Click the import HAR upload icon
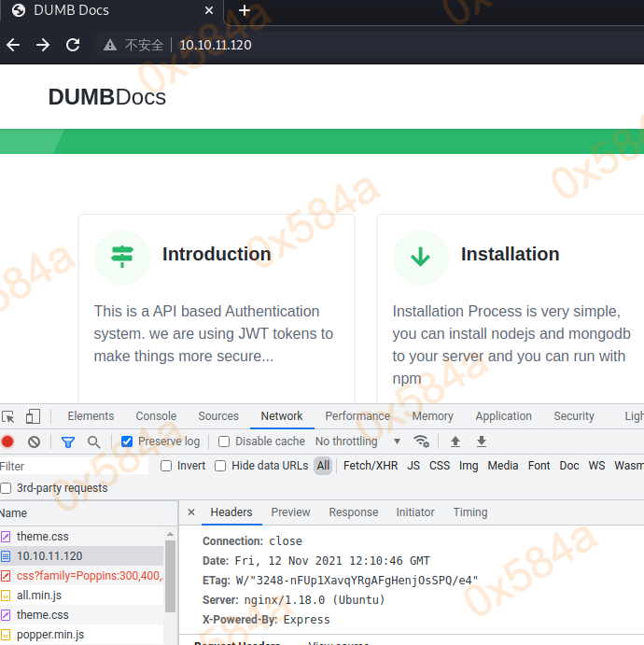 tap(455, 442)
